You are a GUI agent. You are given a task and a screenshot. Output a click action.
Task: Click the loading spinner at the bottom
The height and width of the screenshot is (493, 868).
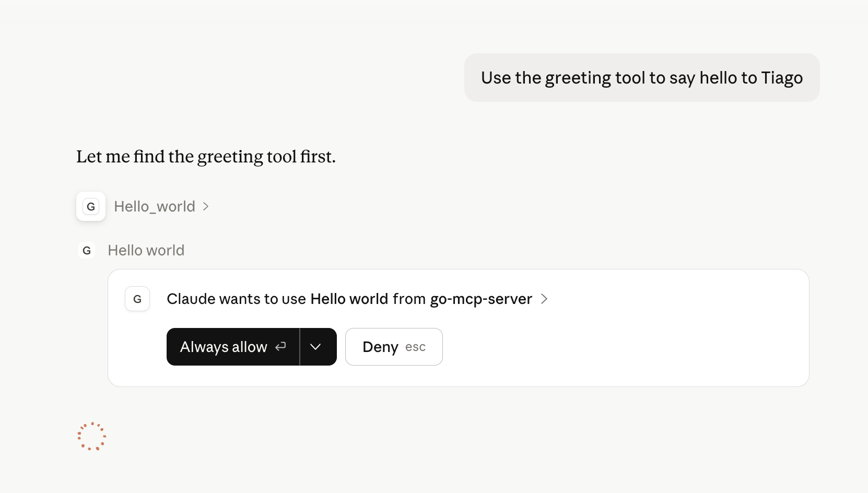click(x=92, y=436)
